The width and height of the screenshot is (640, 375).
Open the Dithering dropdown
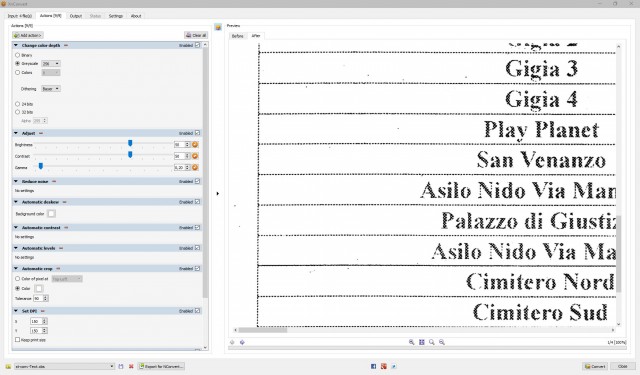(x=51, y=89)
